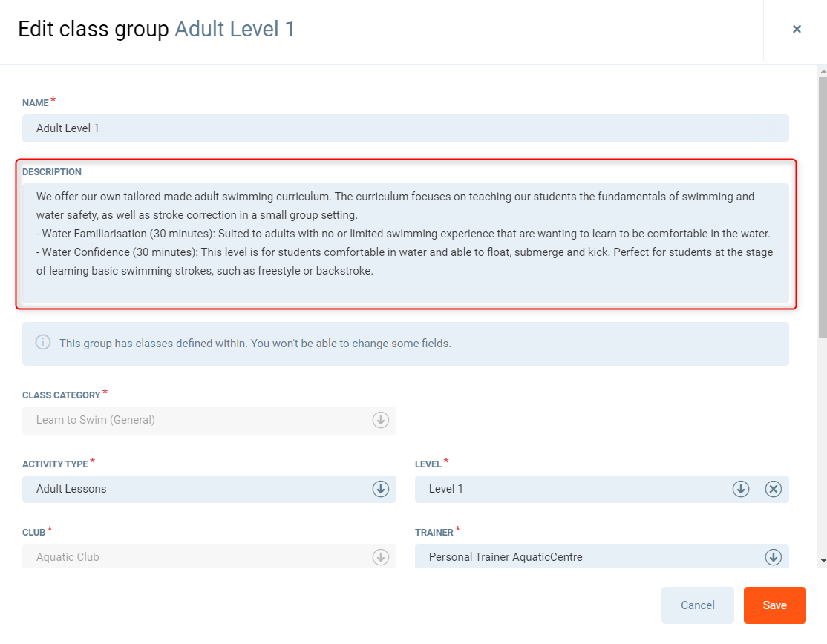
Task: Click the scrollbar up arrow
Action: point(822,71)
